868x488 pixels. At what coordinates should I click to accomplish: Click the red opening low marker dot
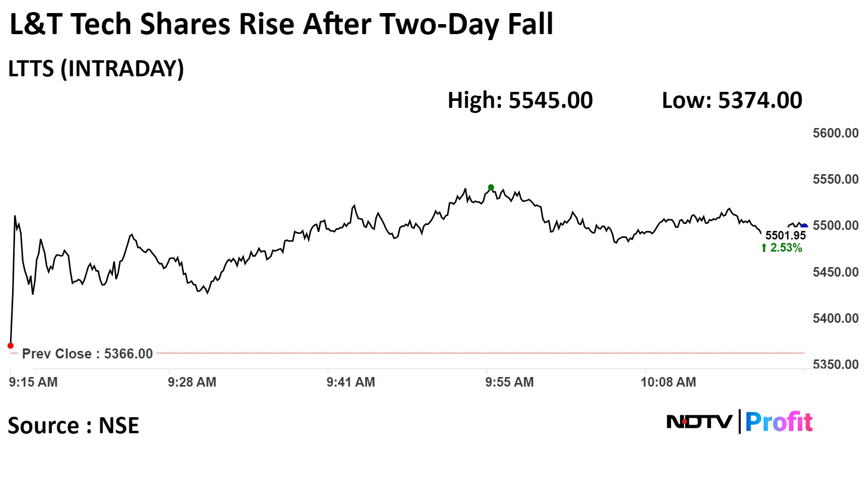click(x=11, y=345)
